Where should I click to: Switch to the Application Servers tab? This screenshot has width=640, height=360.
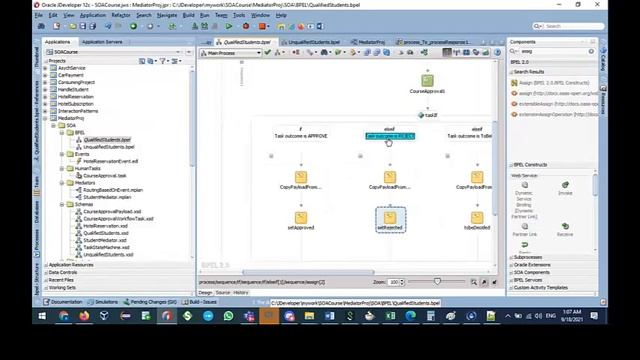click(102, 42)
